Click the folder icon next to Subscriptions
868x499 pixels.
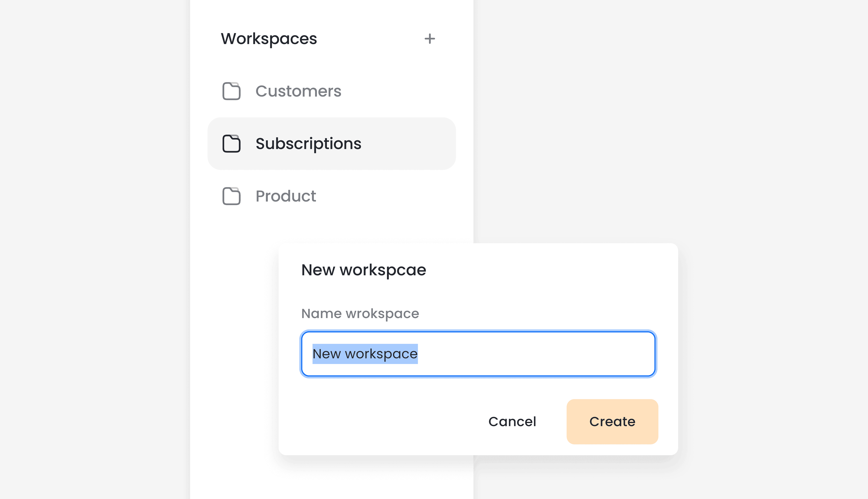point(231,144)
